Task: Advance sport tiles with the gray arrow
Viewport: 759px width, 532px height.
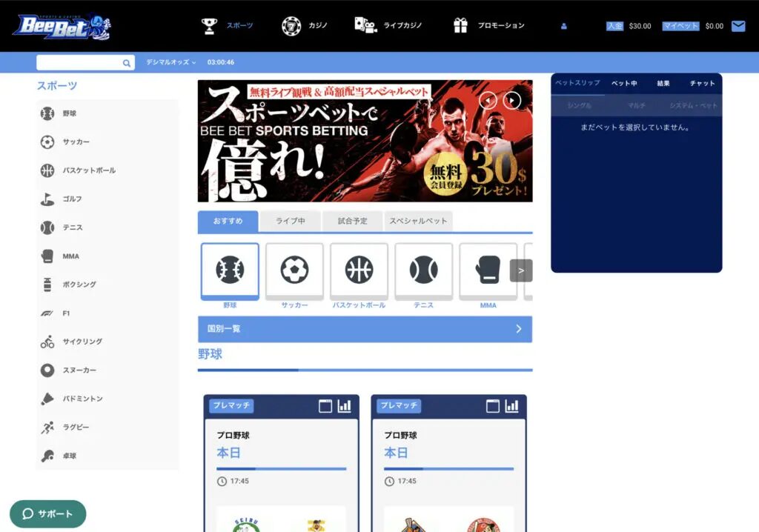Action: pos(521,270)
